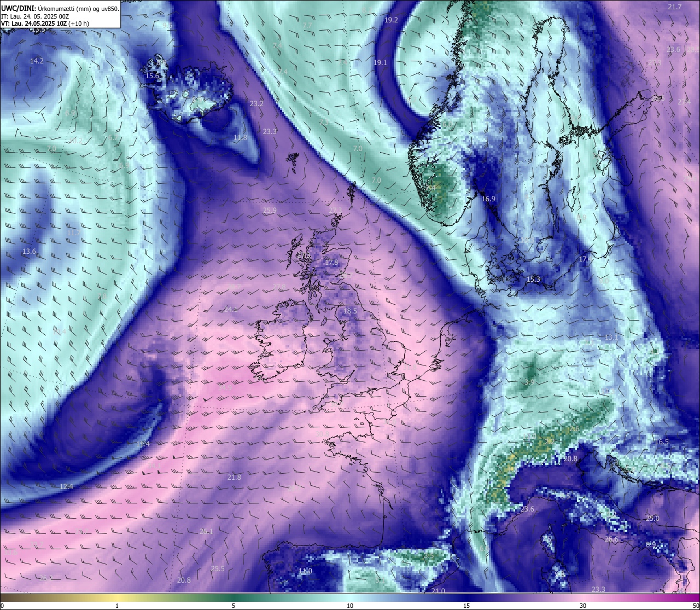700x610 pixels.
Task: Click the initial time line 'IT: Lau. 24. 05. 2025 00Z'
Action: [35, 16]
